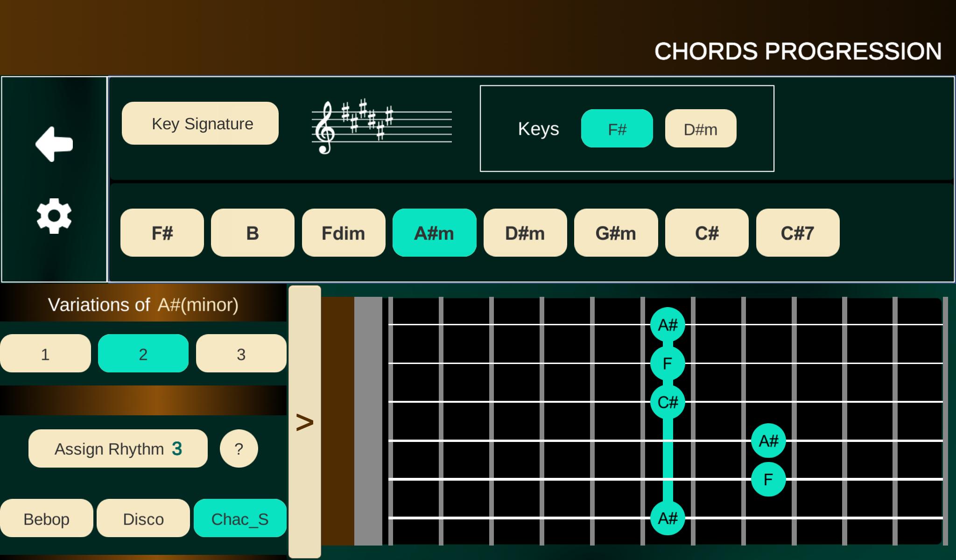
Task: Choose the F# chord
Action: click(162, 232)
